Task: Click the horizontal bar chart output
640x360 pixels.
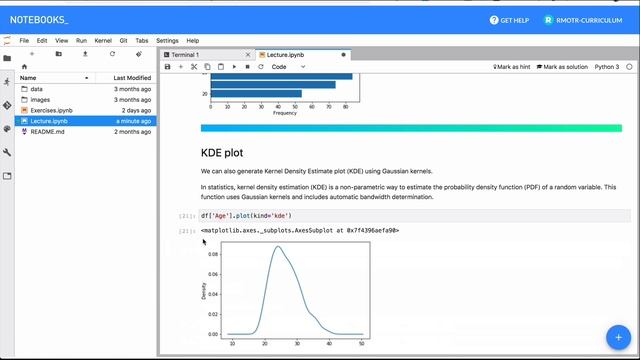Action: tap(281, 95)
